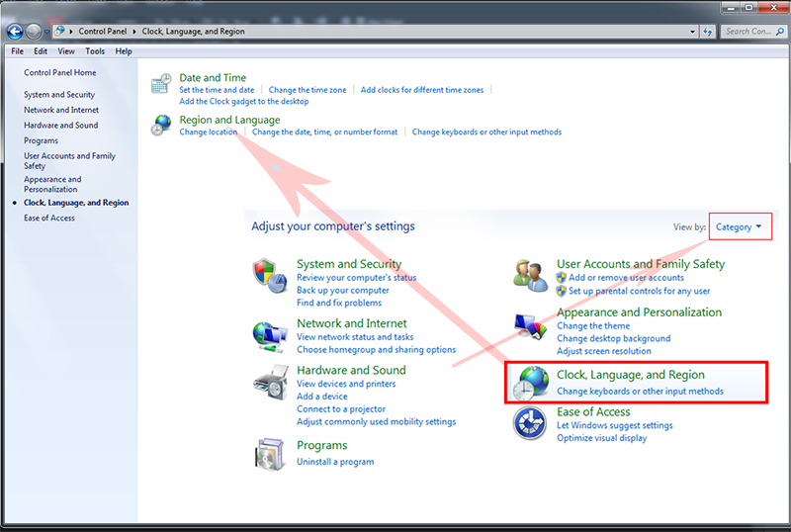Click Choose homegroup and sharing options
This screenshot has width=791, height=532.
(377, 350)
